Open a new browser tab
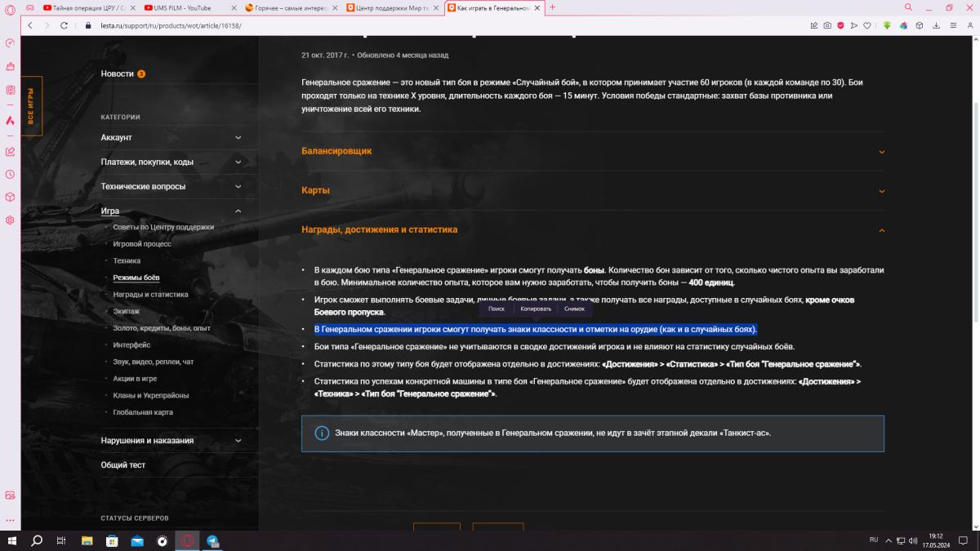The height and width of the screenshot is (551, 980). 553,7
